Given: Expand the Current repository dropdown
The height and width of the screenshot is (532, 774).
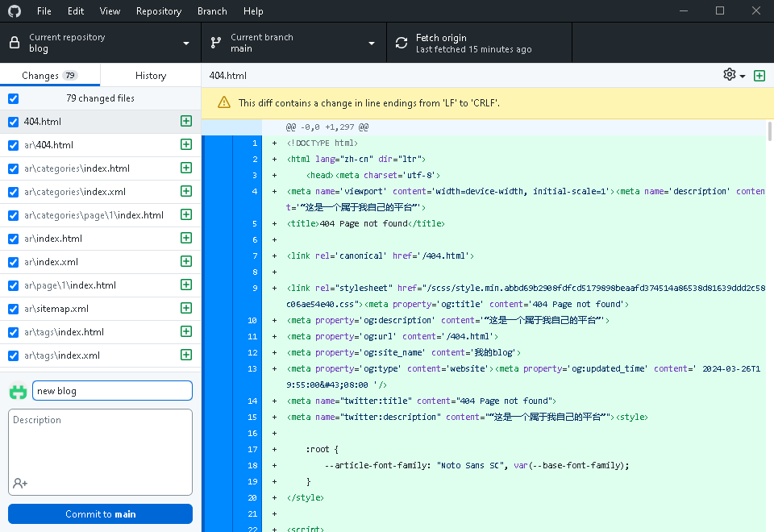Looking at the screenshot, I should (x=100, y=43).
